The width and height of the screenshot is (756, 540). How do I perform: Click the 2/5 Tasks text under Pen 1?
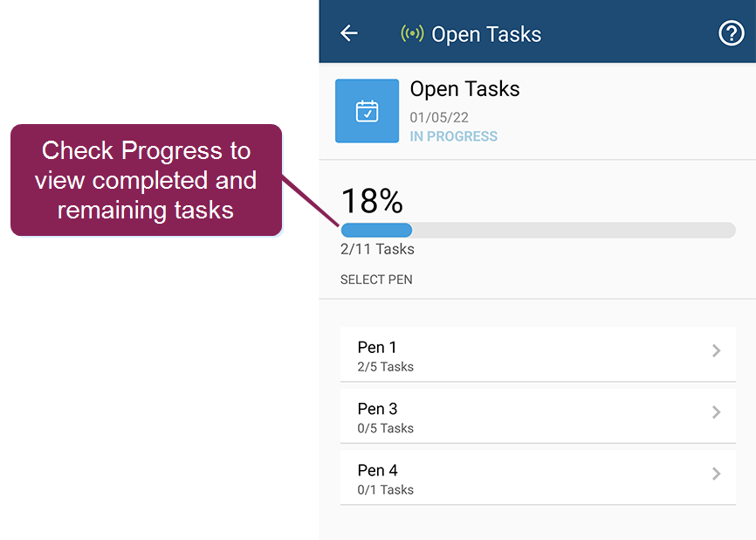pyautogui.click(x=385, y=367)
